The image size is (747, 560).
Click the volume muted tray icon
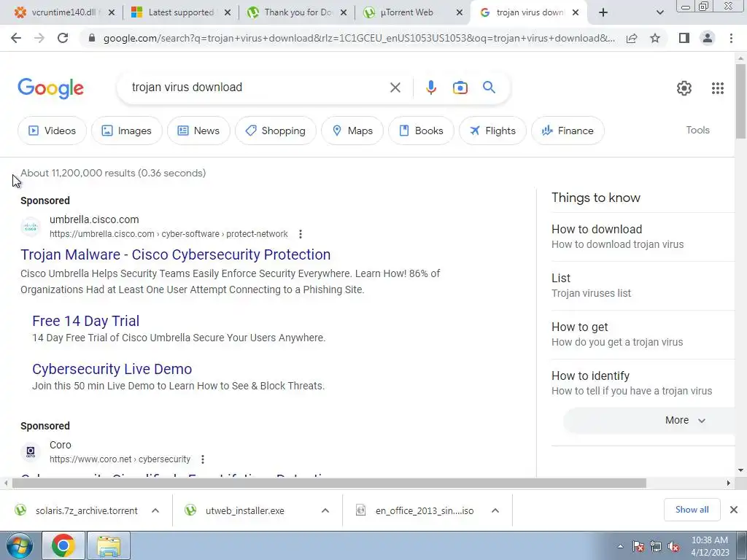673,547
